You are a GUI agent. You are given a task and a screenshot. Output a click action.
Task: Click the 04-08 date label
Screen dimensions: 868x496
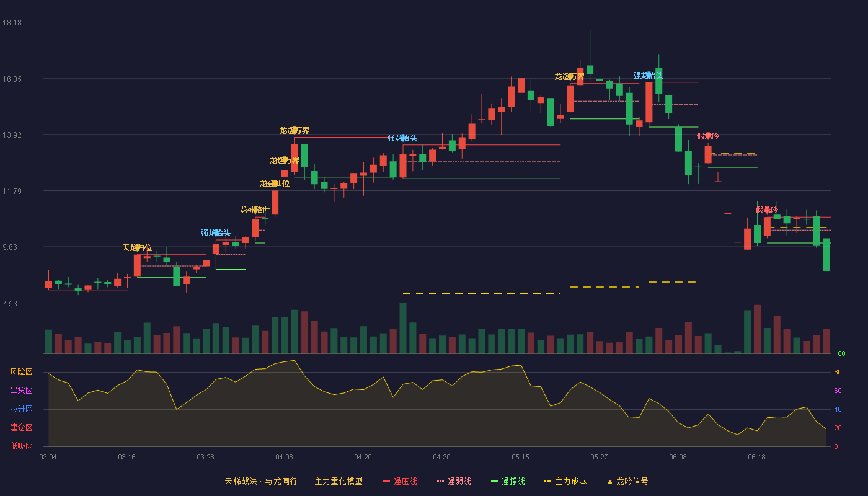[x=284, y=457]
